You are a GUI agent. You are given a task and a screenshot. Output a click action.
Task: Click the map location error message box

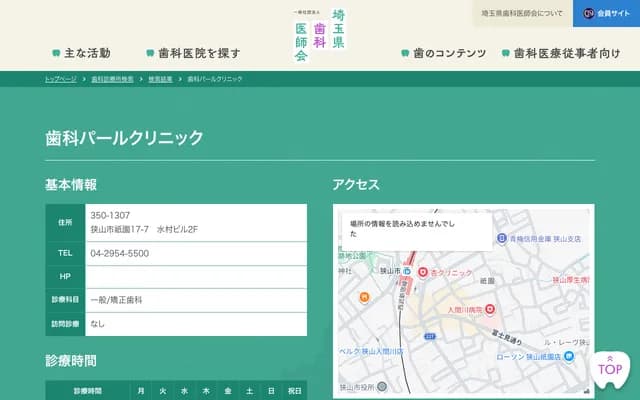[x=417, y=228]
